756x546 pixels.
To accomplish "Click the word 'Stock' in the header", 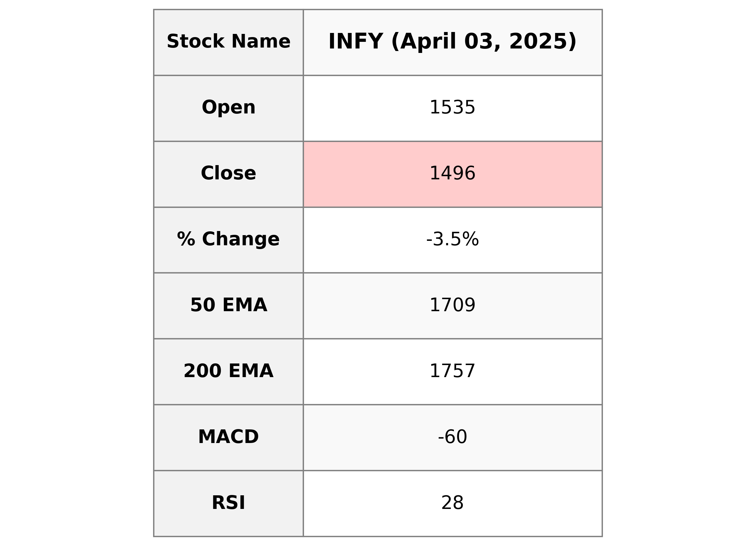I will (196, 42).
